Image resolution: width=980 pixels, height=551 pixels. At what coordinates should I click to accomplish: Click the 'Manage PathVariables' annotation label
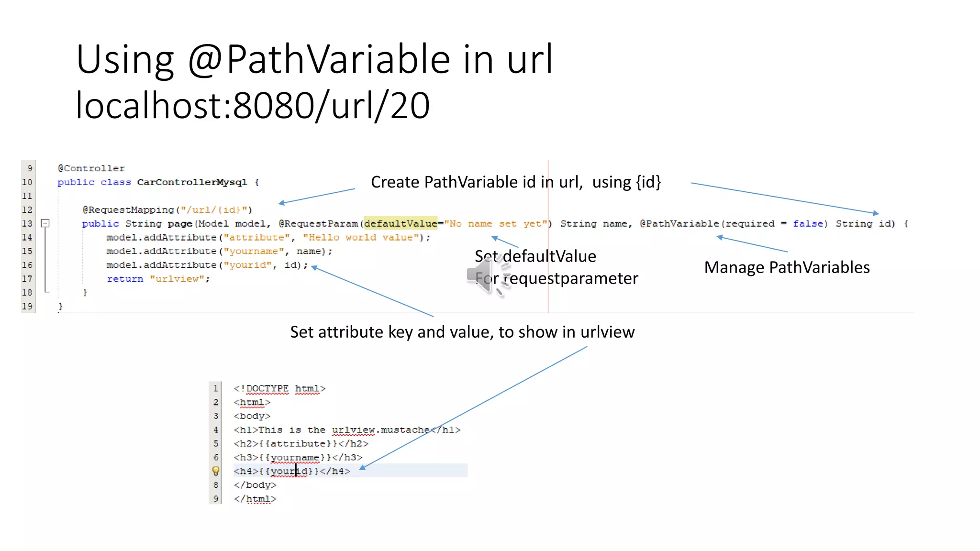click(x=787, y=267)
